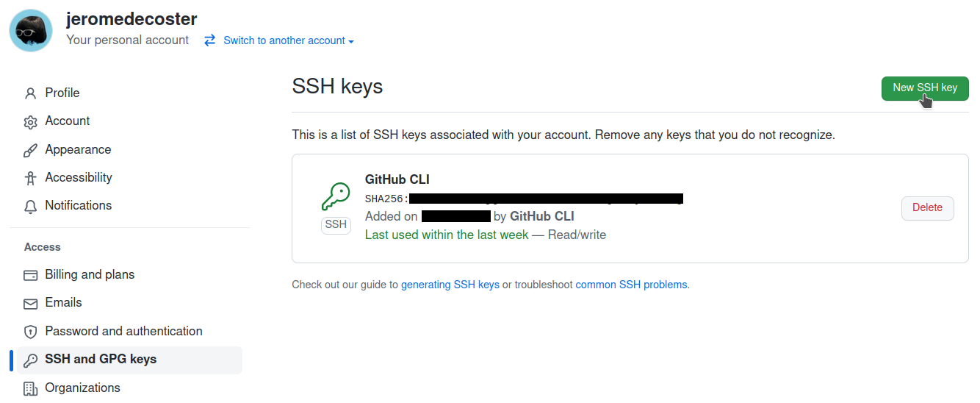The image size is (980, 403).
Task: Click the Notifications bell icon
Action: [x=30, y=206]
